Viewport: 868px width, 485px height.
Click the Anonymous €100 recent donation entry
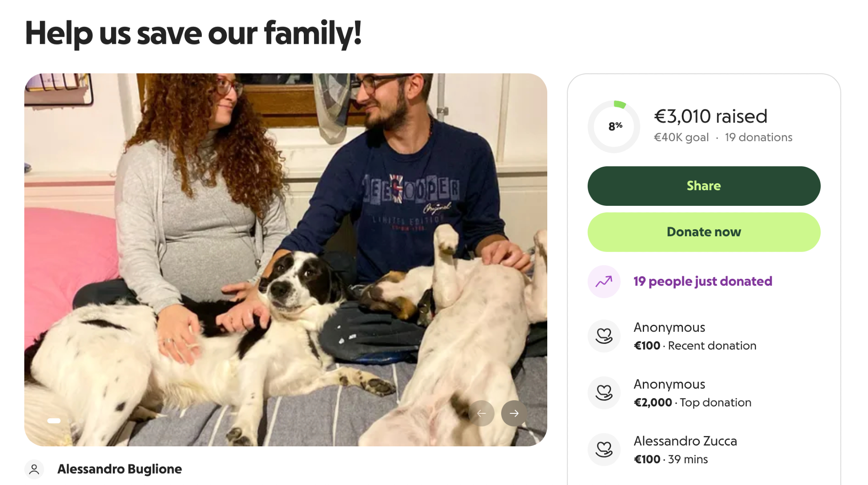694,336
